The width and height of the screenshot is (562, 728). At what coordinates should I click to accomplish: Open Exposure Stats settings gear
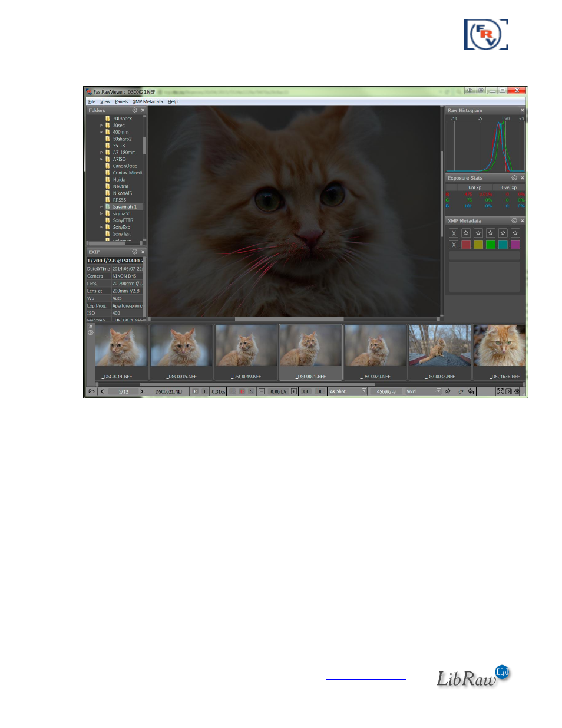[x=514, y=178]
